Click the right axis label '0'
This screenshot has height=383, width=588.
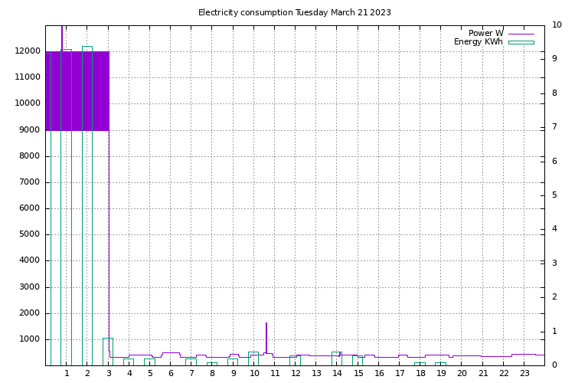pyautogui.click(x=554, y=365)
